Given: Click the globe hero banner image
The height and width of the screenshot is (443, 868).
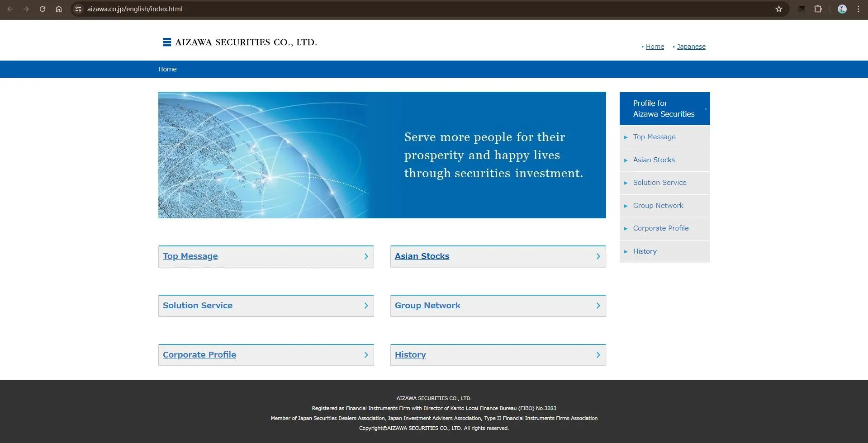Looking at the screenshot, I should (382, 155).
